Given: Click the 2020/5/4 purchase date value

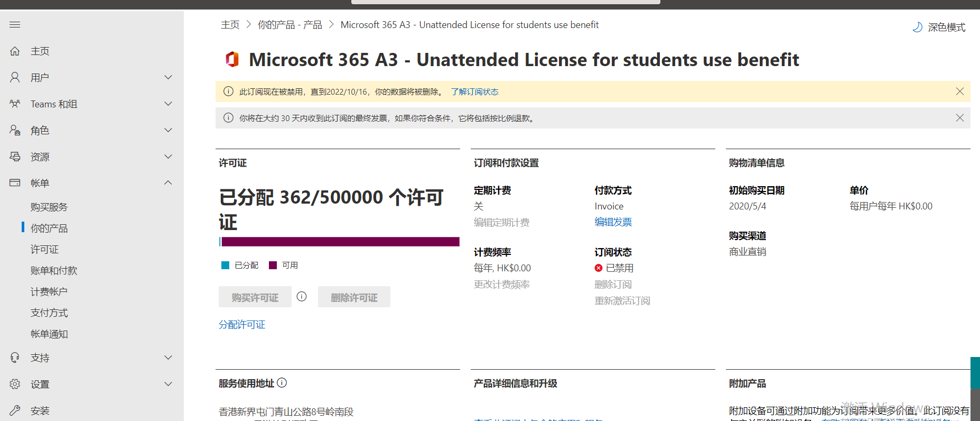Looking at the screenshot, I should (x=748, y=206).
